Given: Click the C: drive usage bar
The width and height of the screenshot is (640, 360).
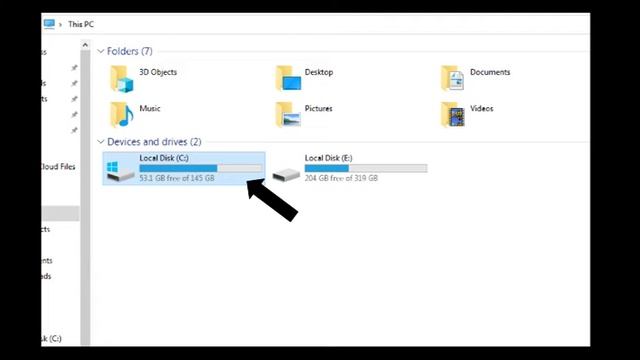Looking at the screenshot, I should [x=201, y=168].
